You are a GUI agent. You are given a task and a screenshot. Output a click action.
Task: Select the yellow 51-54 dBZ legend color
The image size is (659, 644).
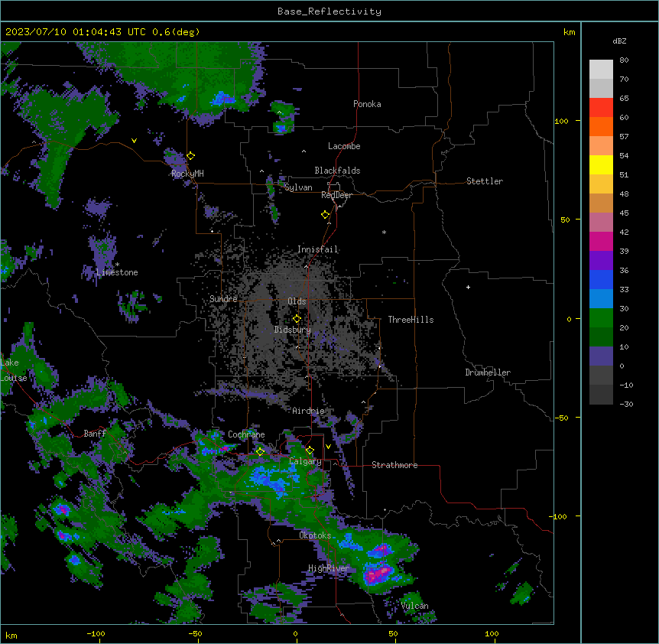pos(601,165)
